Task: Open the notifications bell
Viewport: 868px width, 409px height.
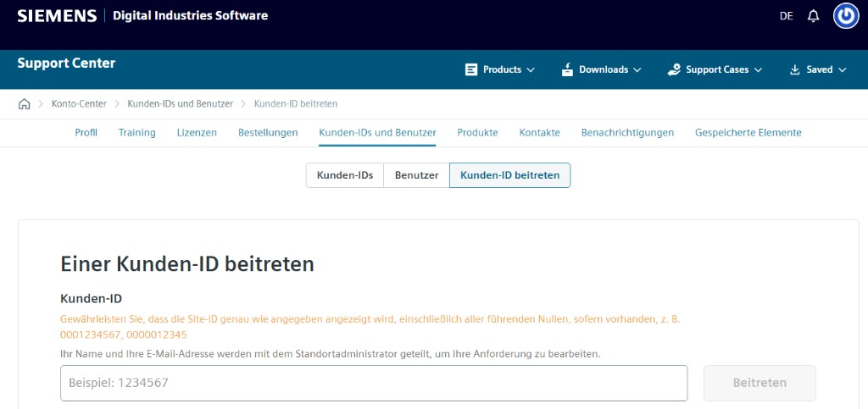Action: [813, 16]
